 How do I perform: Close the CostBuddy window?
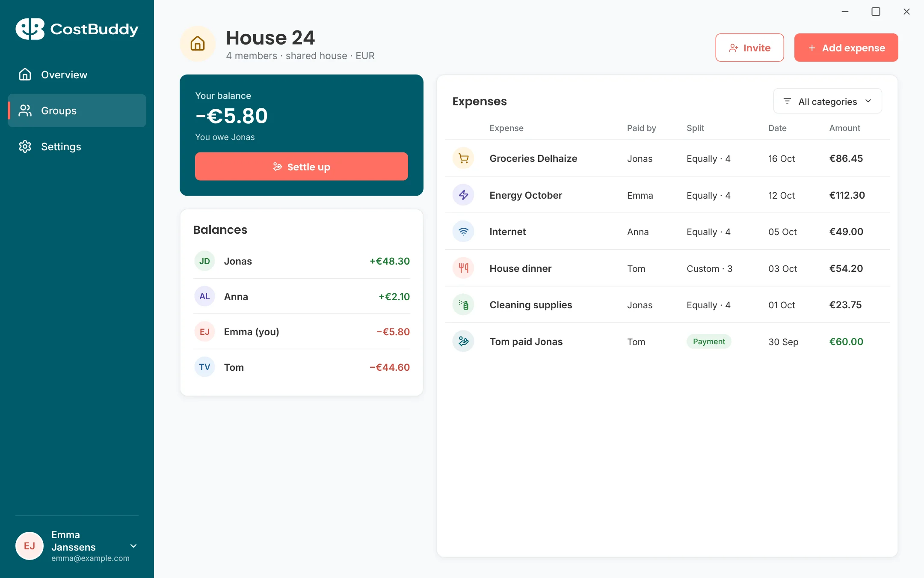point(906,12)
